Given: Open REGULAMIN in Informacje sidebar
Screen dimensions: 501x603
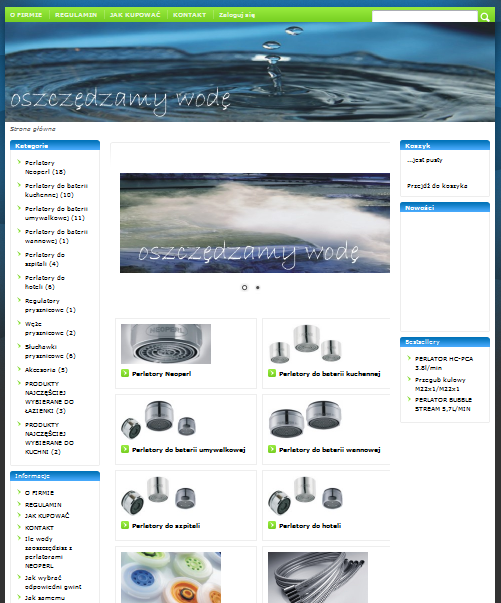Looking at the screenshot, I should (x=43, y=505).
